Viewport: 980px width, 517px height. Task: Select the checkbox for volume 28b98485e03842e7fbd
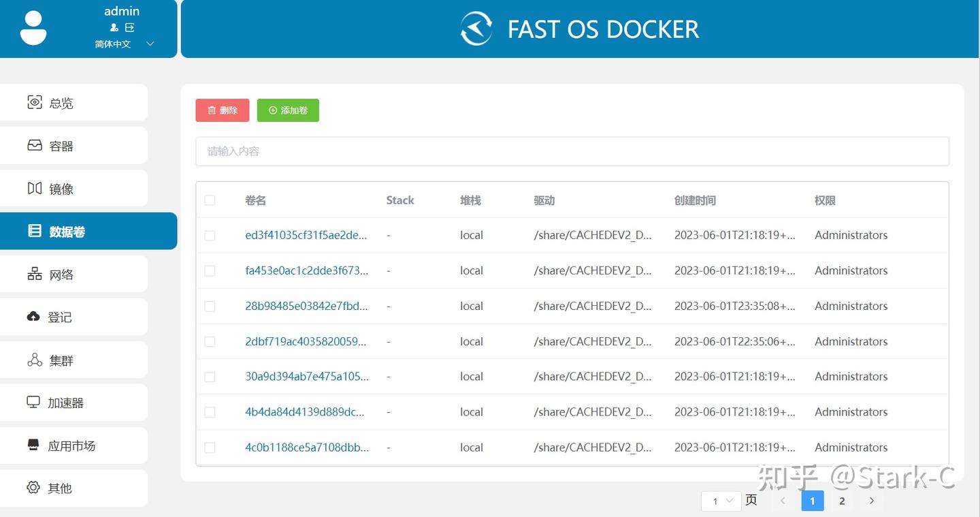click(x=210, y=306)
